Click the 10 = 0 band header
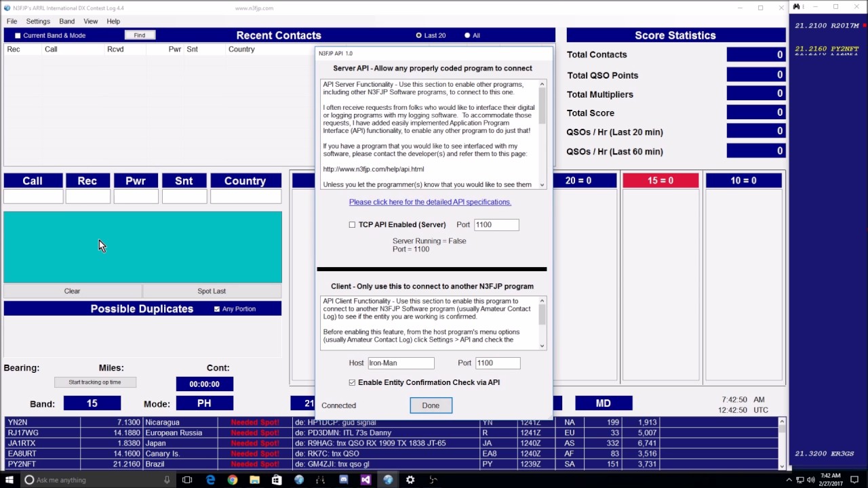 pos(744,180)
